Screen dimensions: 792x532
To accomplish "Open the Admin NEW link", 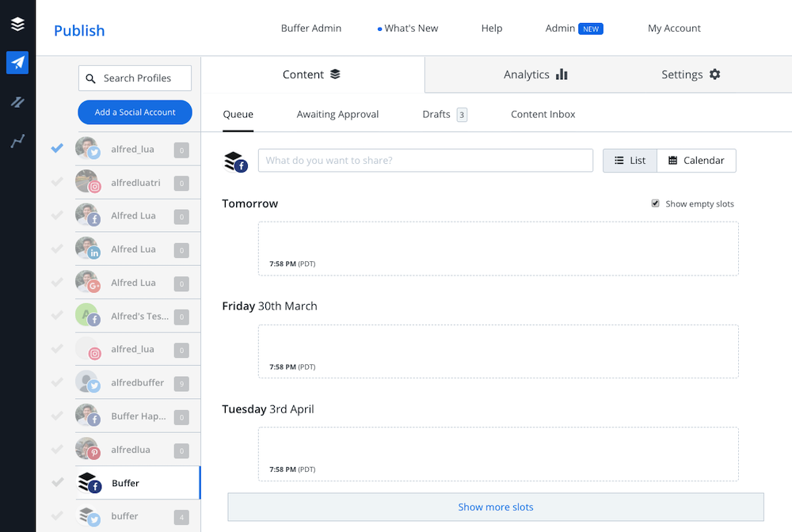I will [x=574, y=28].
